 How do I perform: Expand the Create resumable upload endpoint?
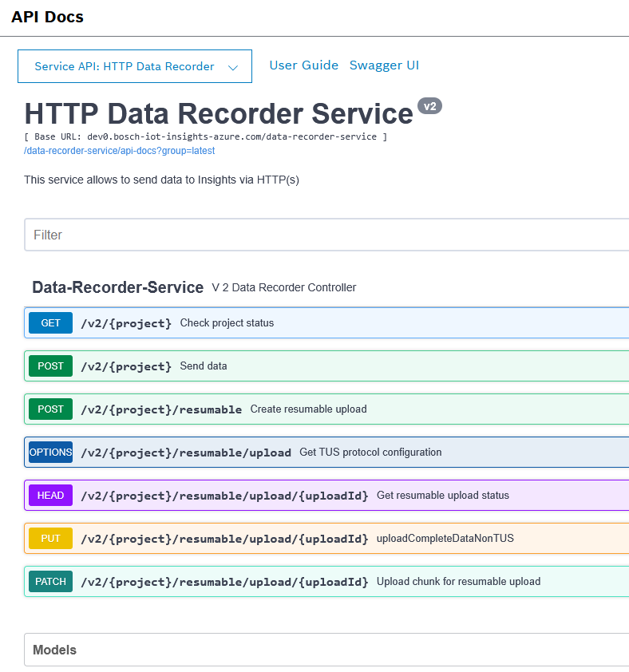(308, 409)
